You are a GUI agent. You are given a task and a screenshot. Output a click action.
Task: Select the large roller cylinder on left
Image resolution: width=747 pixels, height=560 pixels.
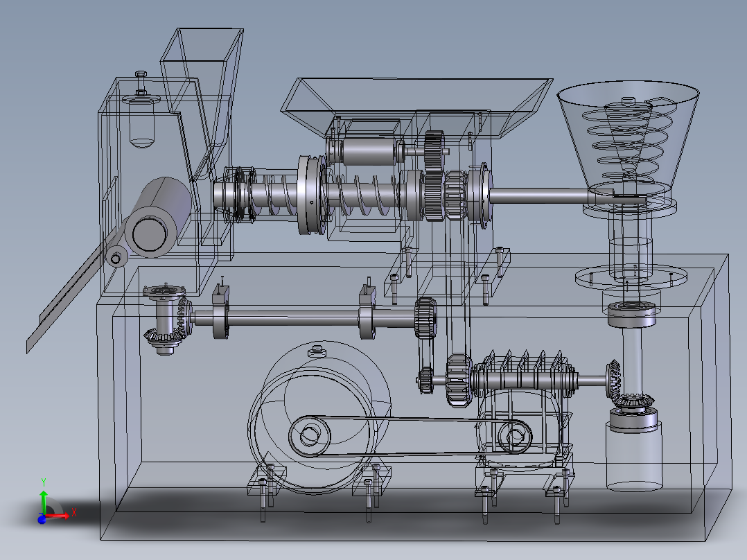158,218
